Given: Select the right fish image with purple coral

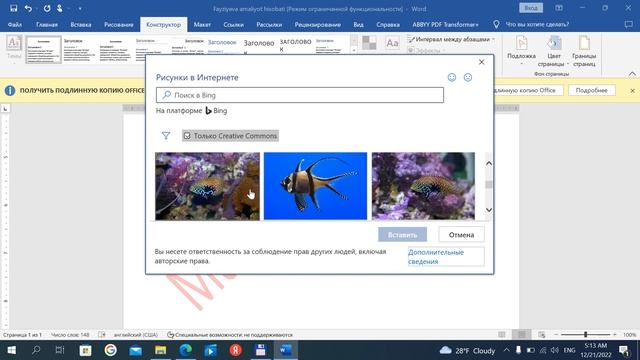Looking at the screenshot, I should click(423, 186).
